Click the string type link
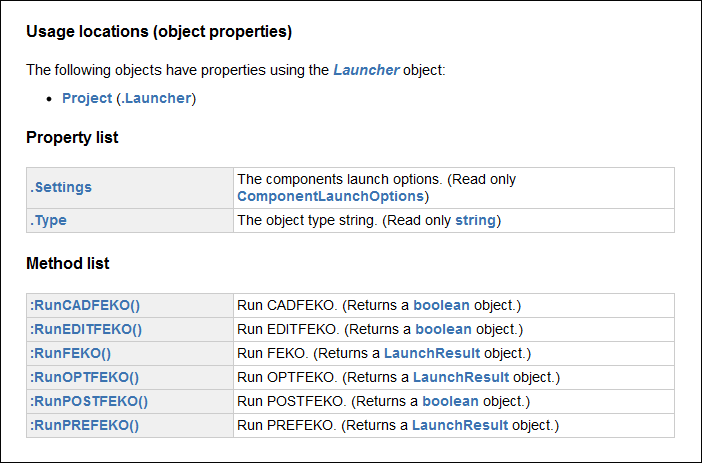The height and width of the screenshot is (463, 702). click(x=475, y=220)
